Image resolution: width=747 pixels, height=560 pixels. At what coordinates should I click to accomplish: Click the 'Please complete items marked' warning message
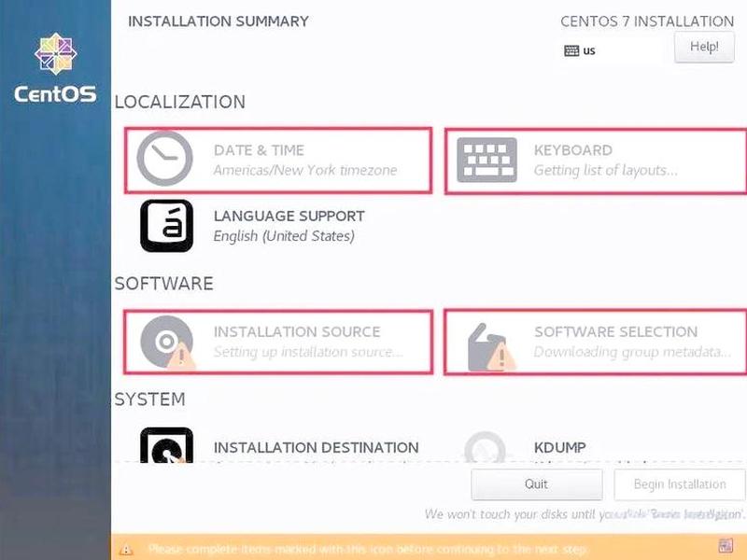(367, 549)
